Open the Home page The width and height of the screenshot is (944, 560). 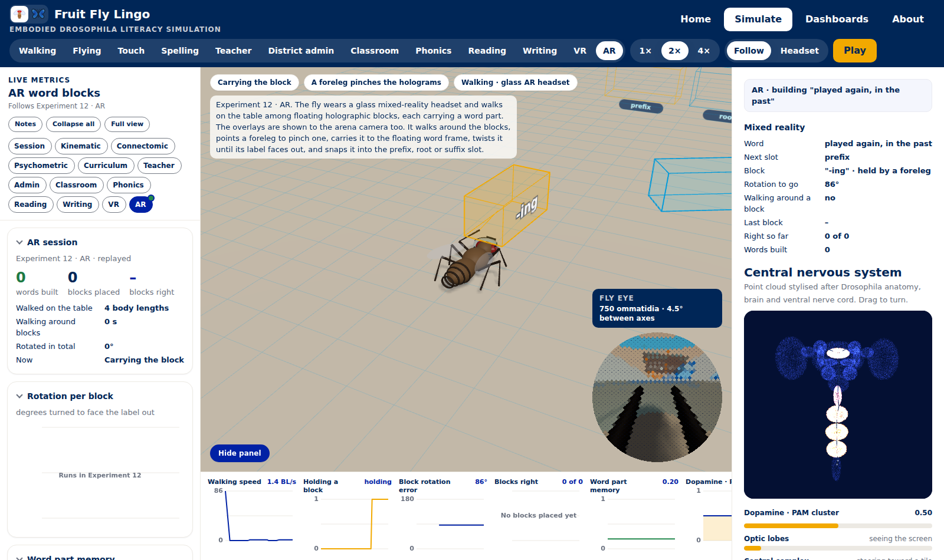coord(696,19)
